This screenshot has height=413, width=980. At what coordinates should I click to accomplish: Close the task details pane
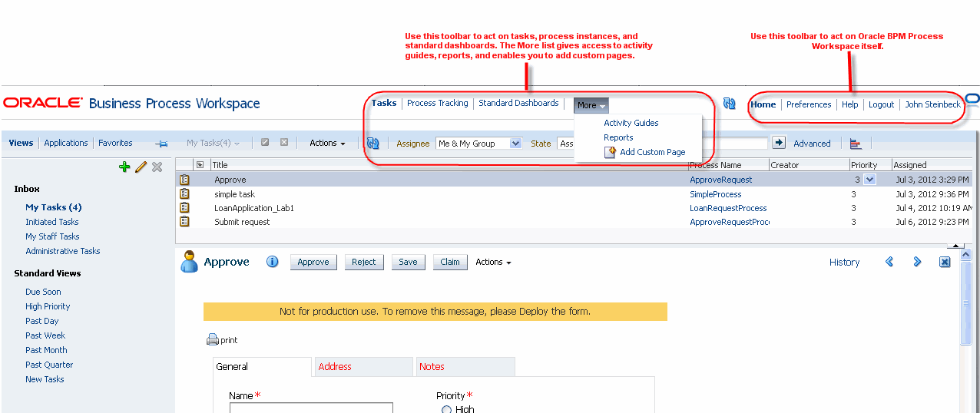(x=945, y=262)
